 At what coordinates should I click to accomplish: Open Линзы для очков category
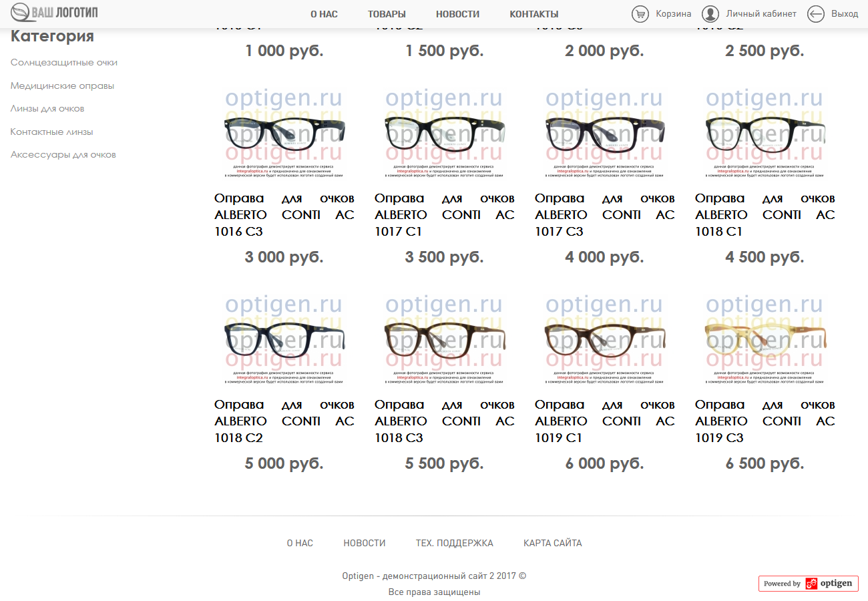(x=47, y=109)
